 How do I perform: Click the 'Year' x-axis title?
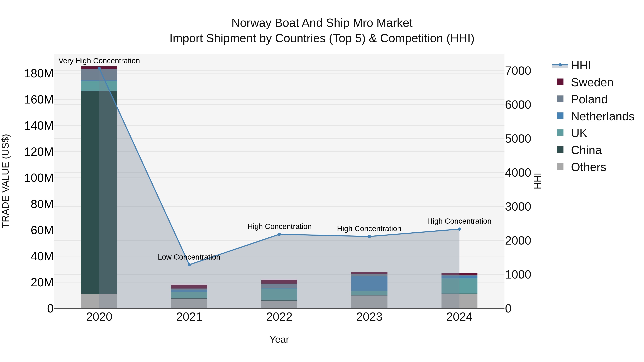click(279, 340)
